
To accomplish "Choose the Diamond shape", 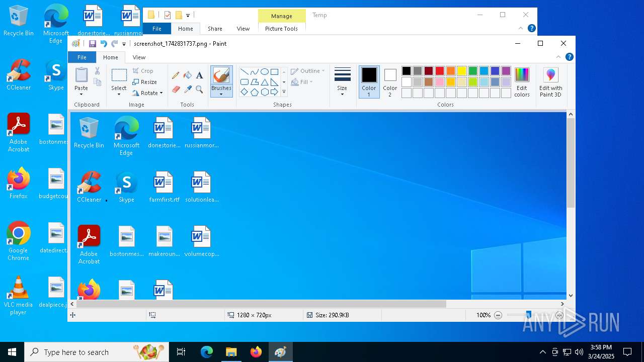I will click(x=244, y=92).
